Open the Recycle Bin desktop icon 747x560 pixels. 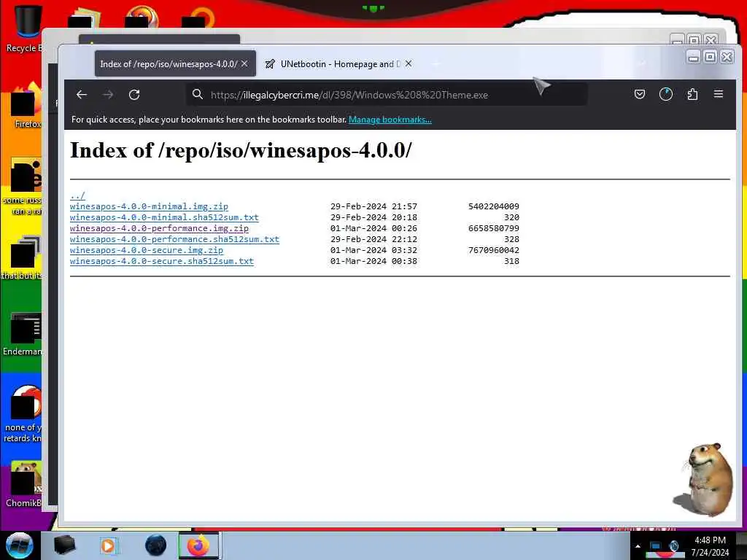[x=24, y=28]
